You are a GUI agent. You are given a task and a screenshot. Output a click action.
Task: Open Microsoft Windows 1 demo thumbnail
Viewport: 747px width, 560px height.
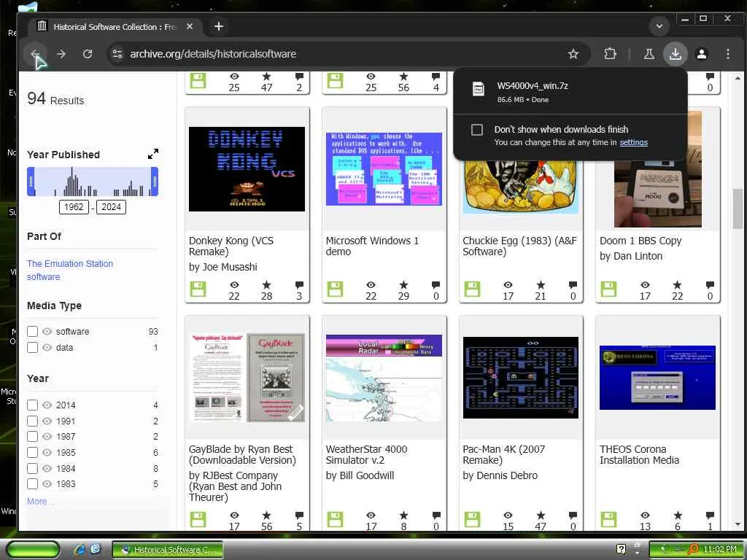pyautogui.click(x=384, y=169)
